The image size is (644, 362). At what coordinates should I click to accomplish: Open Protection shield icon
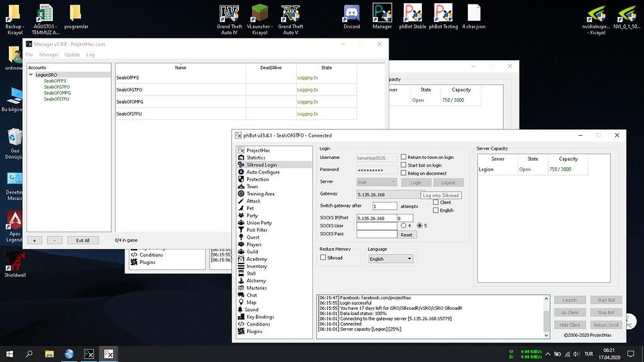241,179
